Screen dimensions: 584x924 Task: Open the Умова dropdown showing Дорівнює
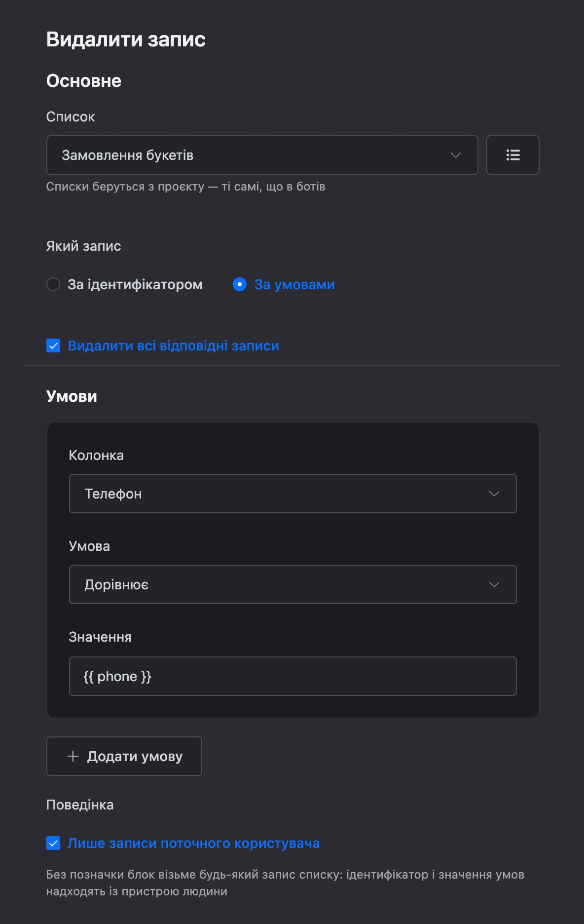292,584
